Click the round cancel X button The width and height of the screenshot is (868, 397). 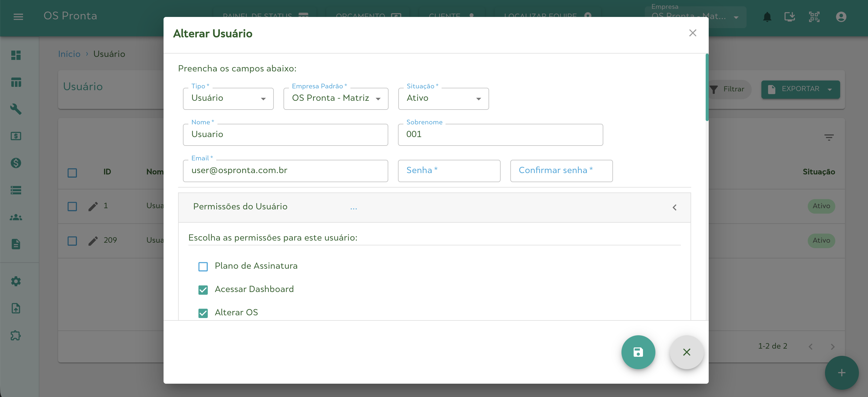point(686,352)
